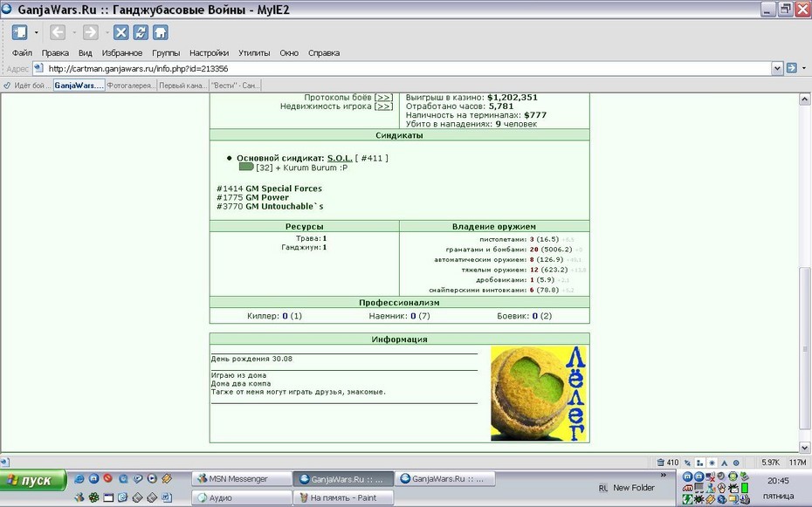Switch to the Идёт бой tab
This screenshot has height=507, width=812.
27,86
